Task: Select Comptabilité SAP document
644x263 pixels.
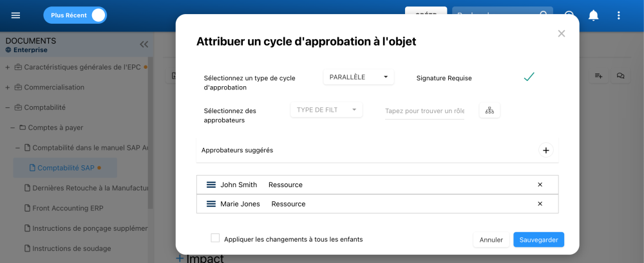Action: 65,168
